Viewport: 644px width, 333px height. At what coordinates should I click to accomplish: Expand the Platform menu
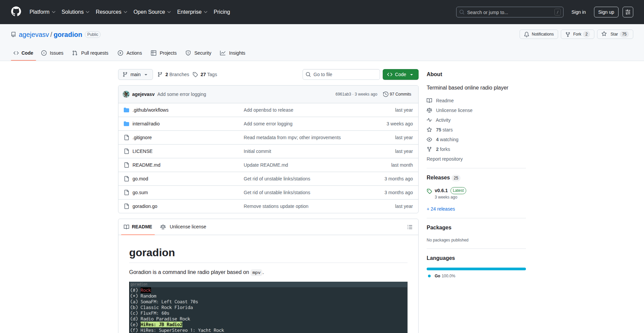point(42,12)
